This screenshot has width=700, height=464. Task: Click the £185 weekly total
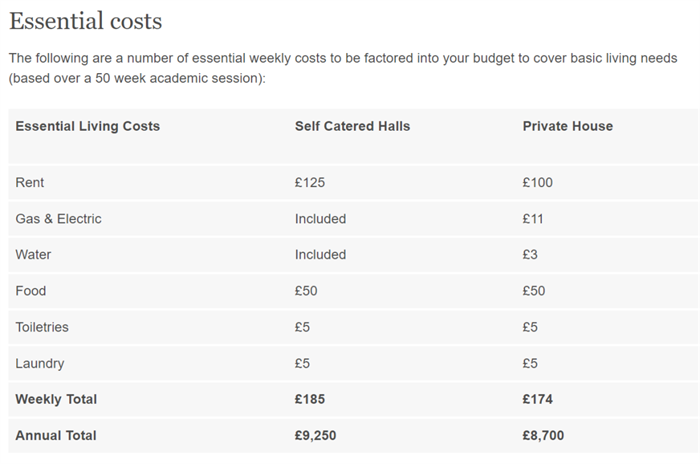pyautogui.click(x=310, y=399)
